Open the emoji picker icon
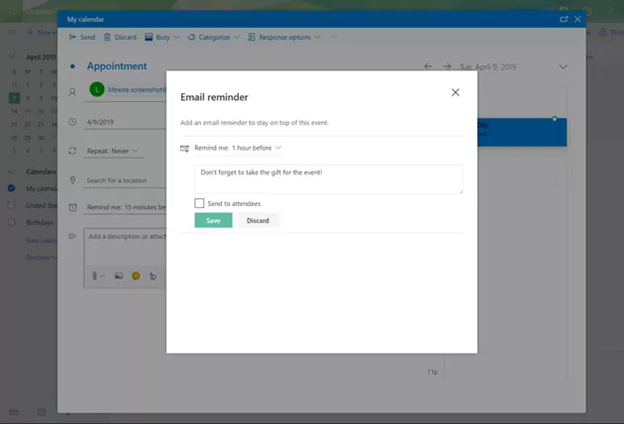Viewport: 624px width, 424px height. tap(136, 275)
